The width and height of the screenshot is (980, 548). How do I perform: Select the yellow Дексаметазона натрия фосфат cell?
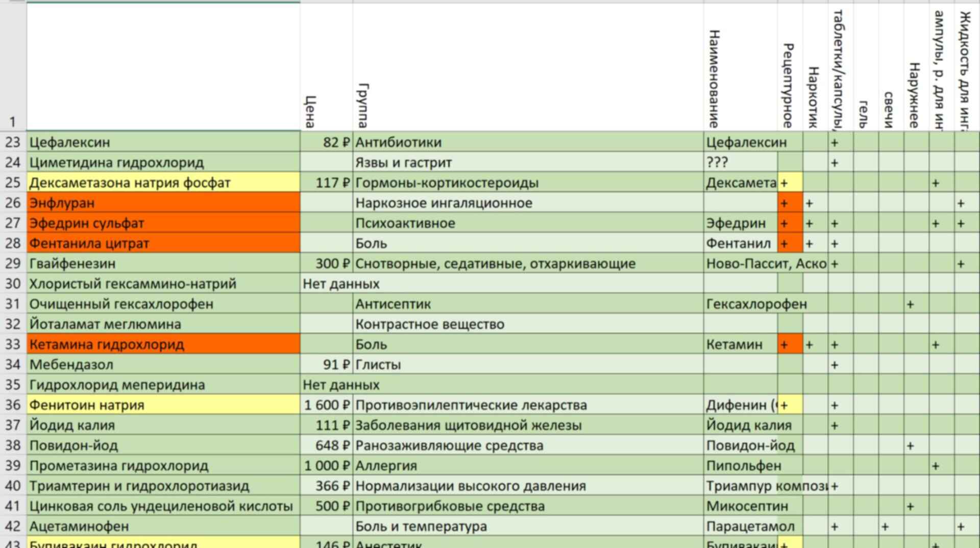pos(163,182)
